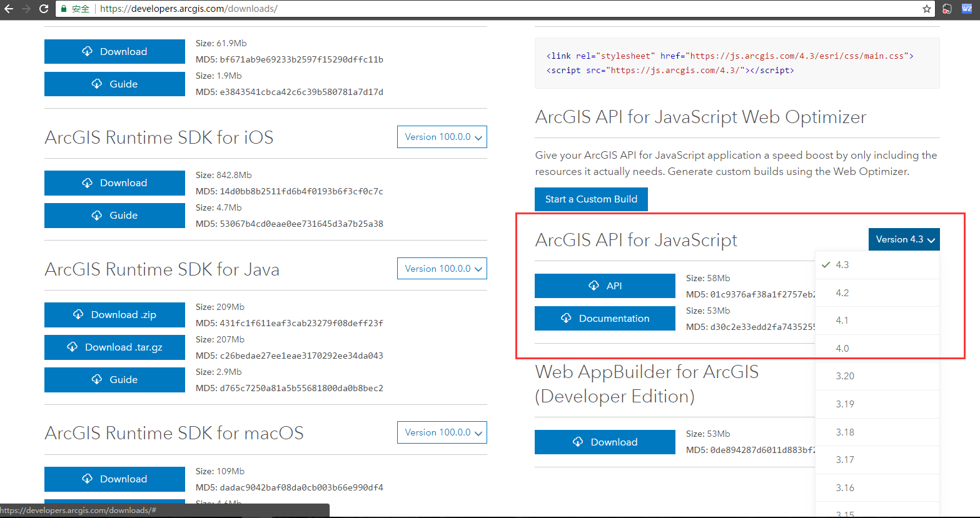Screen dimensions: 980x518
Task: Click MD5 c26bedae27ee1eae3170292ee34da043 text
Action: tap(290, 356)
